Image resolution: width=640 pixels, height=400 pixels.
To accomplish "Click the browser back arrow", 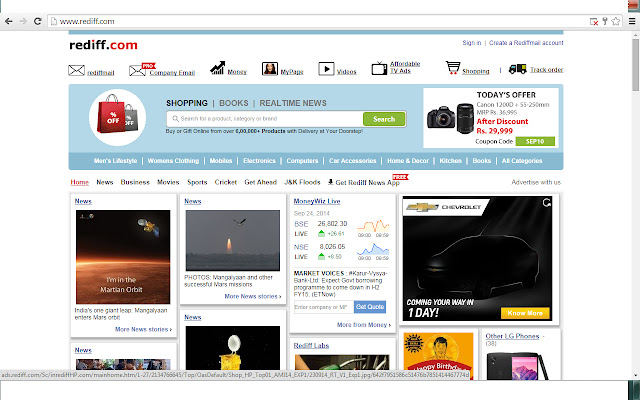I will tap(8, 21).
